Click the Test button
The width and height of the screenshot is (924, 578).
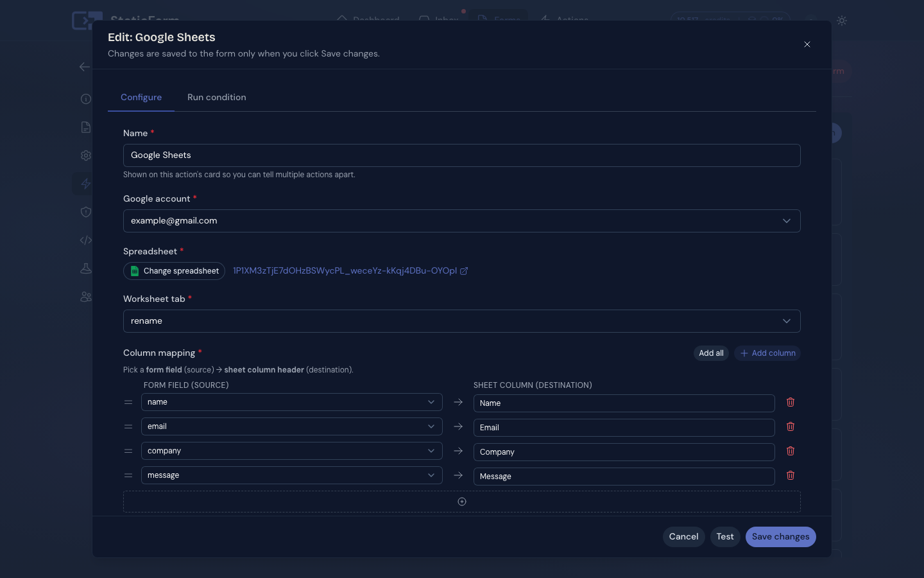click(x=725, y=537)
